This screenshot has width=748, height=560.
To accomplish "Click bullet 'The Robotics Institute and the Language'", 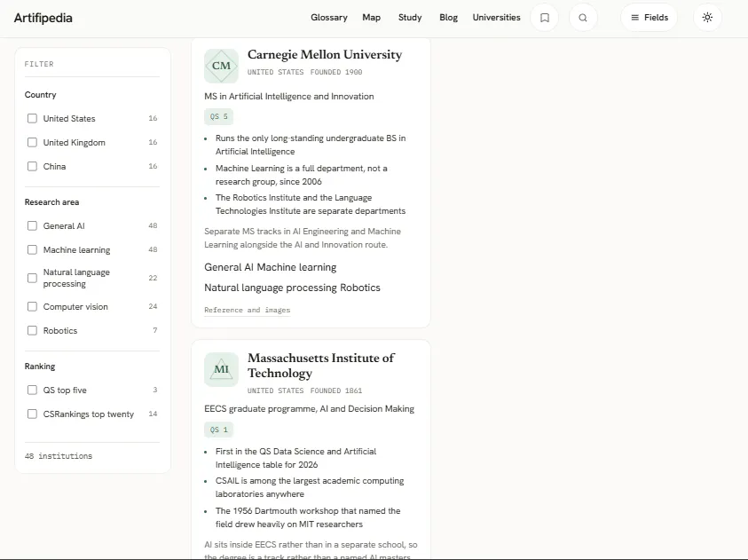I will click(310, 204).
